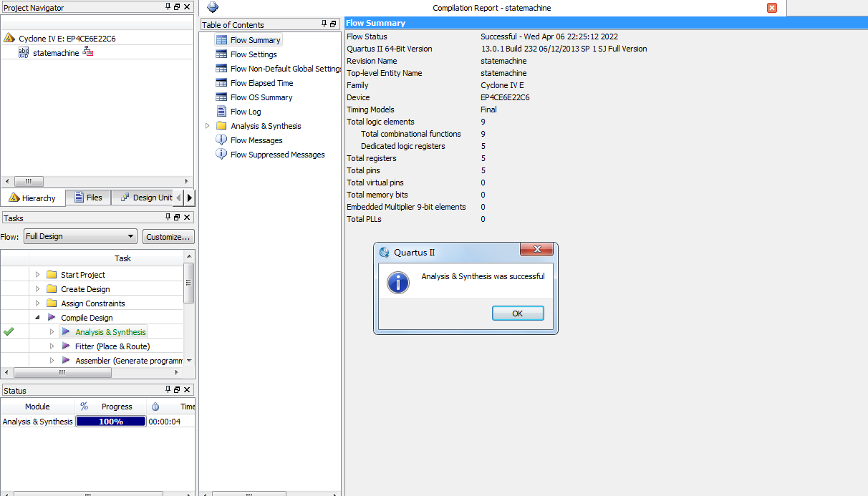Click the info icon in Quartus II dialog
Image resolution: width=868 pixels, height=496 pixels.
click(x=398, y=282)
